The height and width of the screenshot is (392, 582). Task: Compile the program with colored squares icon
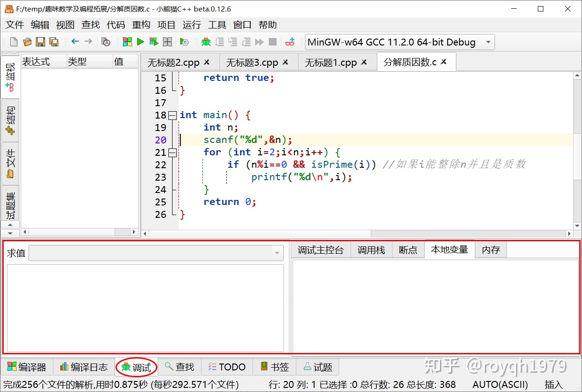pos(127,42)
